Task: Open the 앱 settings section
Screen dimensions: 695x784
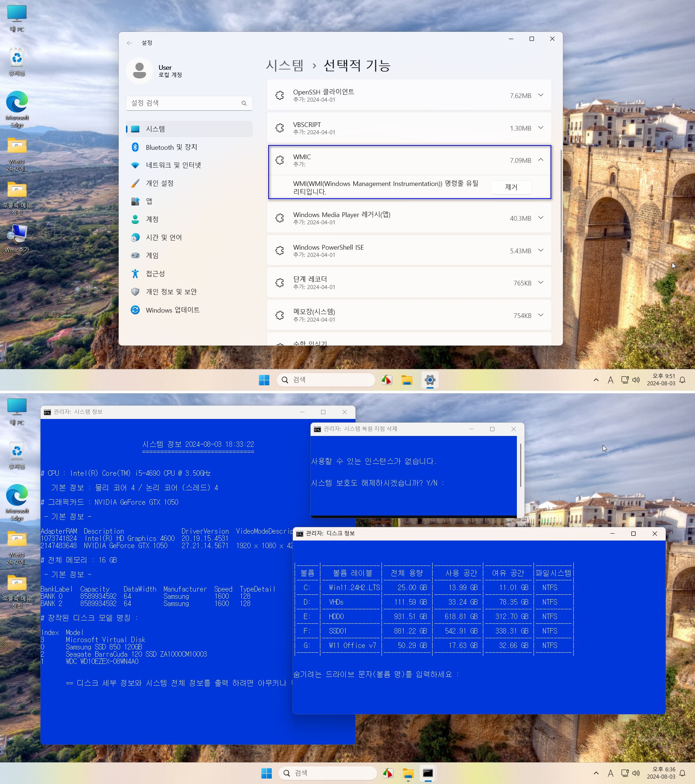Action: click(x=189, y=201)
